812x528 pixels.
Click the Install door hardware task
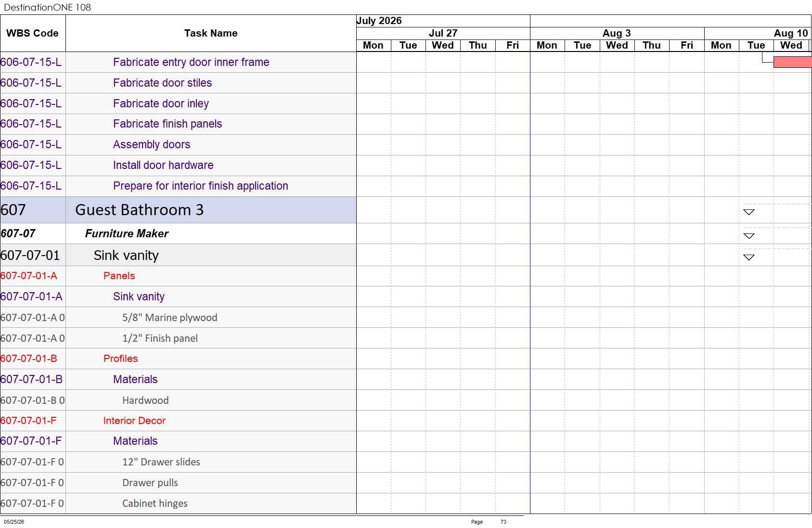tap(163, 165)
